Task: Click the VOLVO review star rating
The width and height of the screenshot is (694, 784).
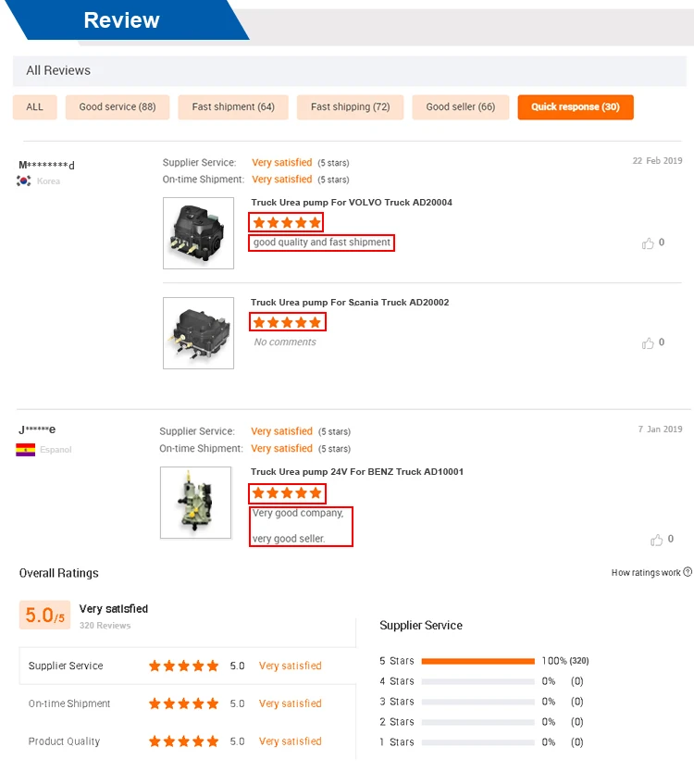Action: tap(287, 222)
